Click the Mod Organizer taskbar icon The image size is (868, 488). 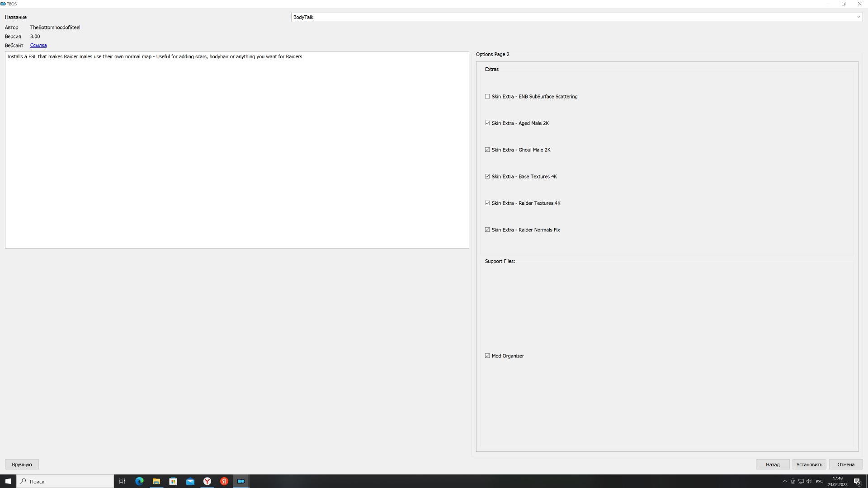point(241,481)
